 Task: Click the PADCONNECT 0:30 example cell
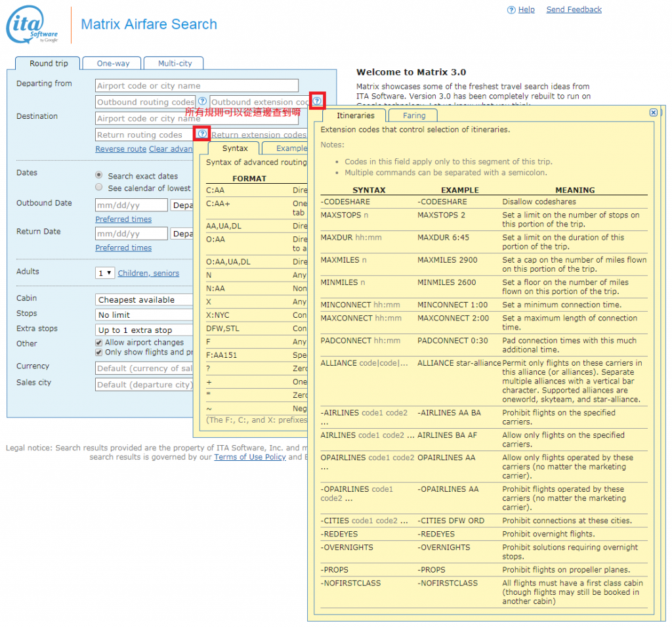click(453, 341)
